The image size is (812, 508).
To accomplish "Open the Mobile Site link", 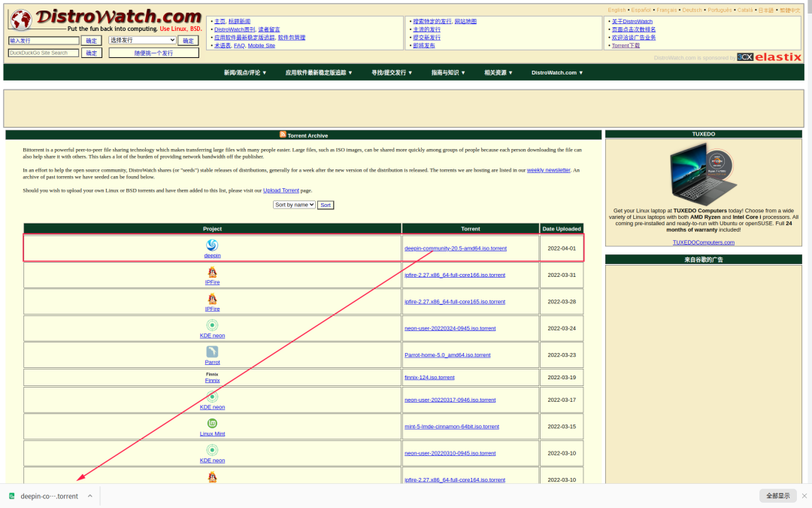I will click(x=261, y=46).
